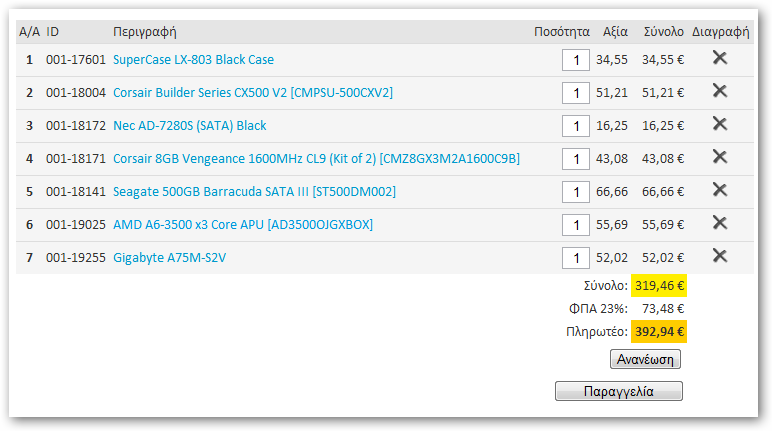The height and width of the screenshot is (431, 772).
Task: Open the Corsair 8GB Vengeance 1600MHz link
Action: point(317,159)
